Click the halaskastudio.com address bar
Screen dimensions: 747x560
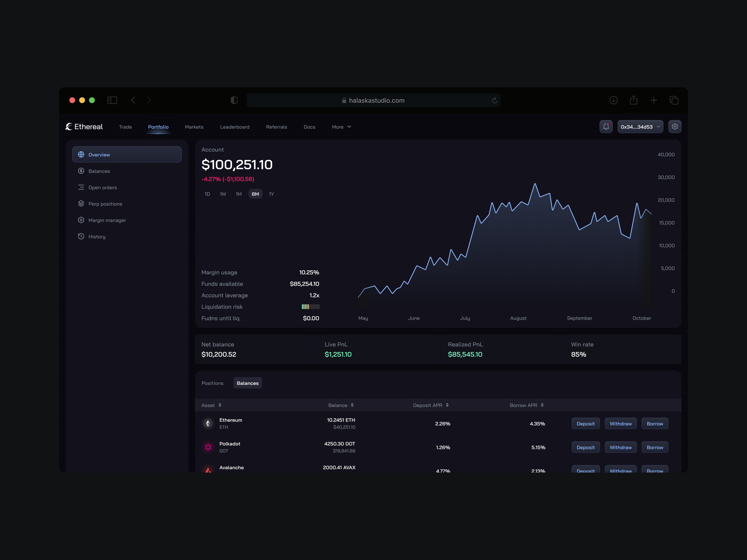point(373,101)
